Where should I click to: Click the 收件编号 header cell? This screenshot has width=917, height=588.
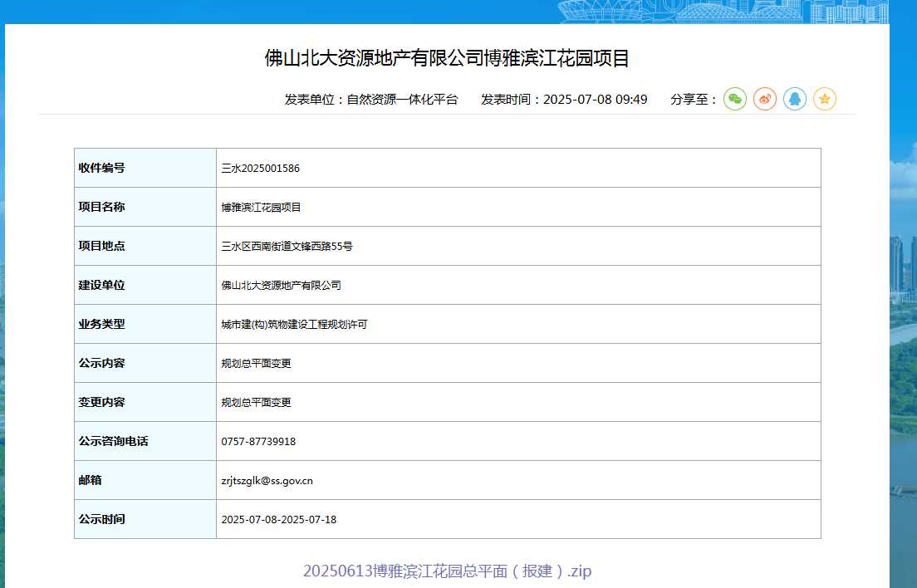click(x=145, y=168)
